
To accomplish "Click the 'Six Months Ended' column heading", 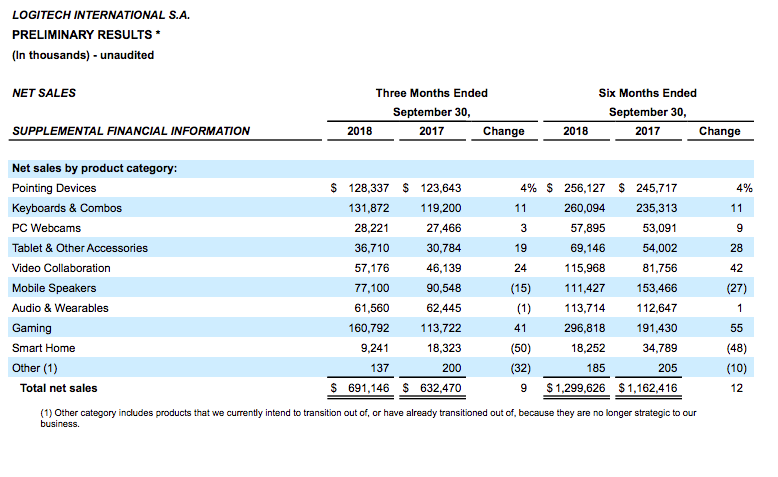I will pos(648,93).
